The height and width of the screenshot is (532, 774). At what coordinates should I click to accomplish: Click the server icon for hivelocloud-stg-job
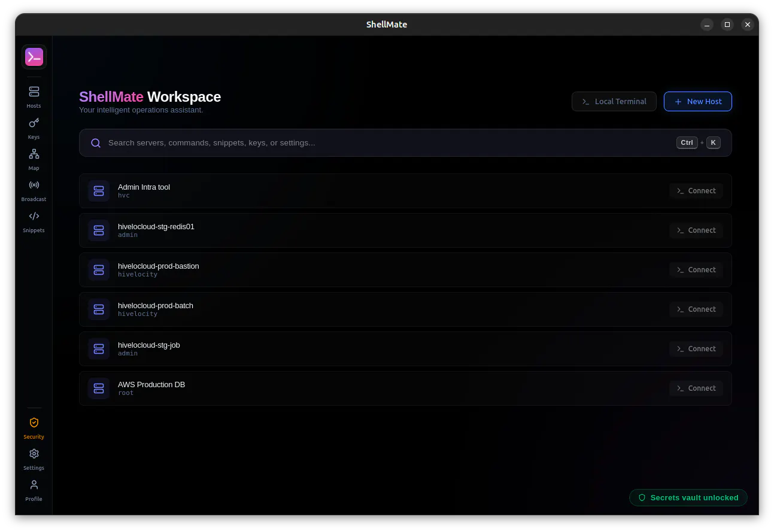pyautogui.click(x=99, y=349)
